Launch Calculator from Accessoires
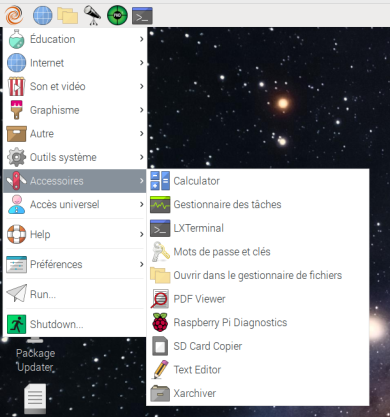 pos(258,181)
